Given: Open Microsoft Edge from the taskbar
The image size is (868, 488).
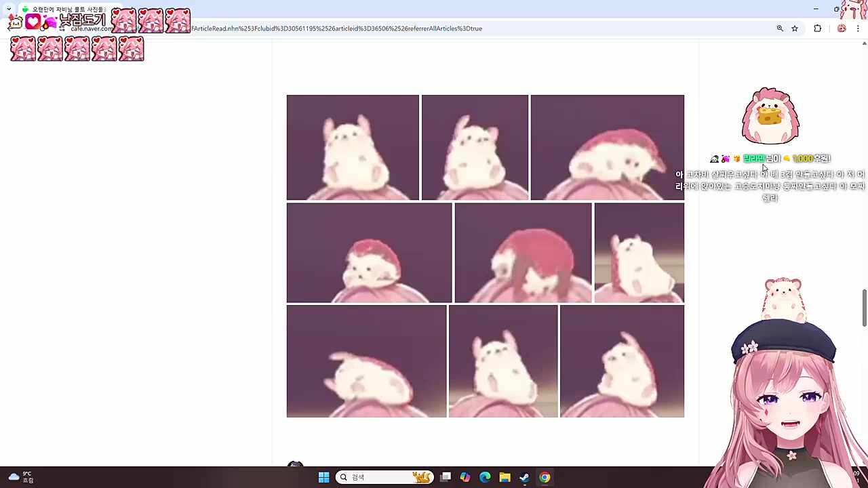Looking at the screenshot, I should point(485,477).
